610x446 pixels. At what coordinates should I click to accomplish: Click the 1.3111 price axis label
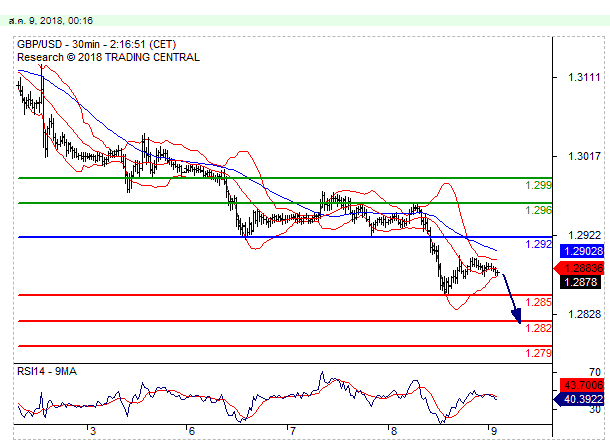coord(584,77)
